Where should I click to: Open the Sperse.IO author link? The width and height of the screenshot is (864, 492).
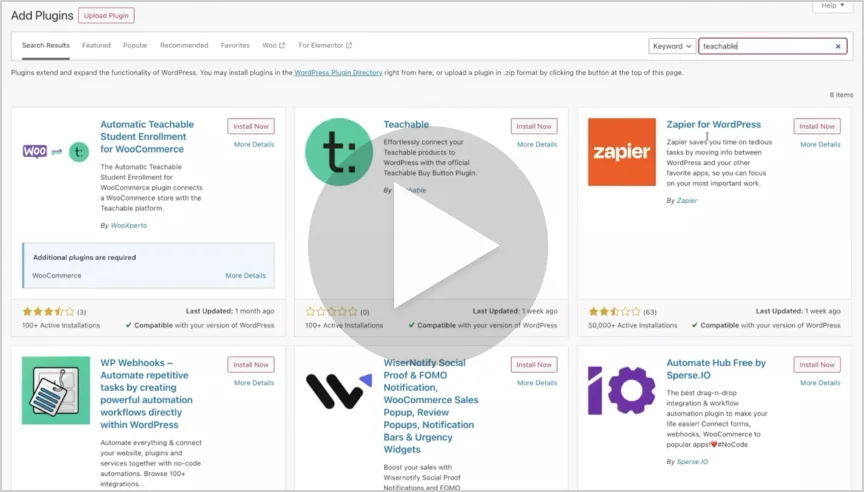(x=692, y=462)
